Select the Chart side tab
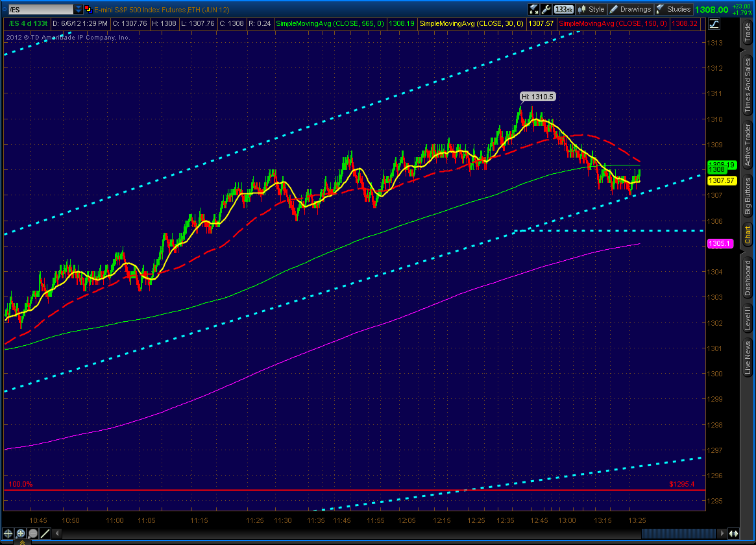Image resolution: width=756 pixels, height=545 pixels. click(x=748, y=235)
